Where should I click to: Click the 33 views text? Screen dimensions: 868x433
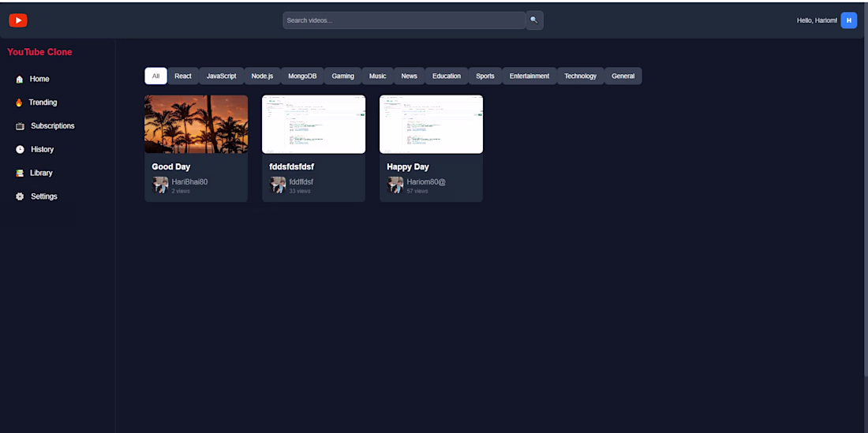(x=300, y=191)
